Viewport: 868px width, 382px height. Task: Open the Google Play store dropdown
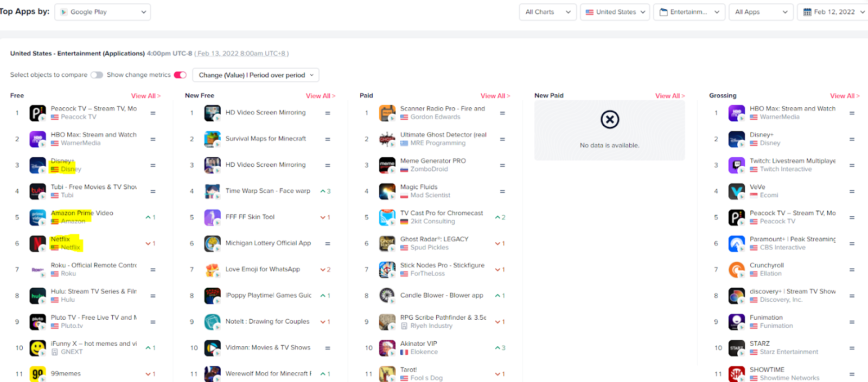(x=103, y=12)
